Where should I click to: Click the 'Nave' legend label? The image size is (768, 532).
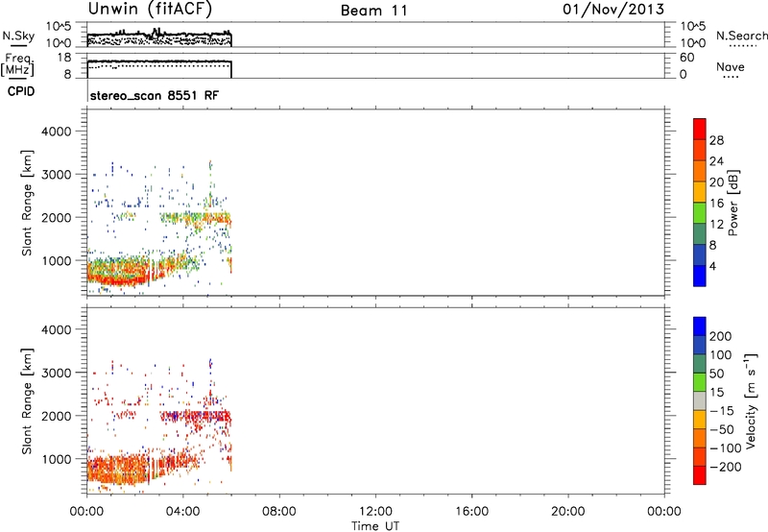[x=731, y=67]
